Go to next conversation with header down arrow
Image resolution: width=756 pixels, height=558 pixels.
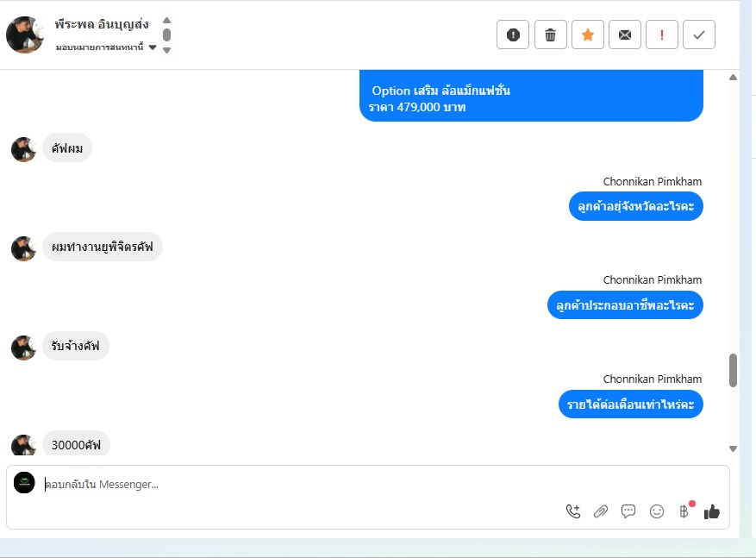tap(167, 50)
